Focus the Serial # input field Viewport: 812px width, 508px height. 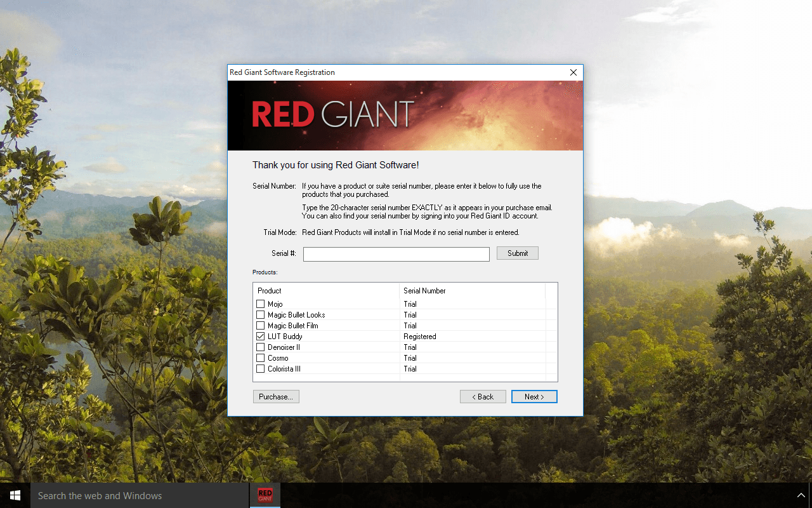pos(396,254)
